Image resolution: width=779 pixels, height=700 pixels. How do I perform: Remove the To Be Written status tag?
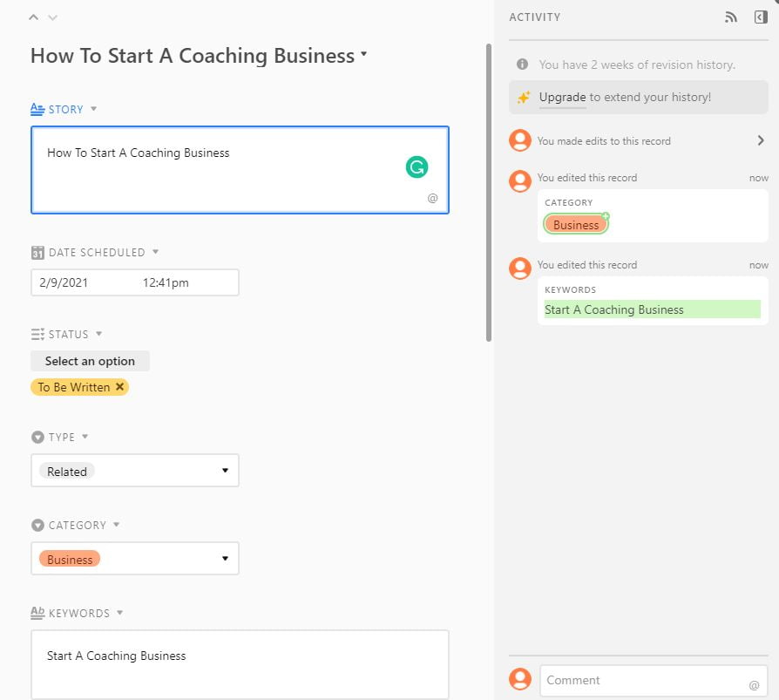120,387
